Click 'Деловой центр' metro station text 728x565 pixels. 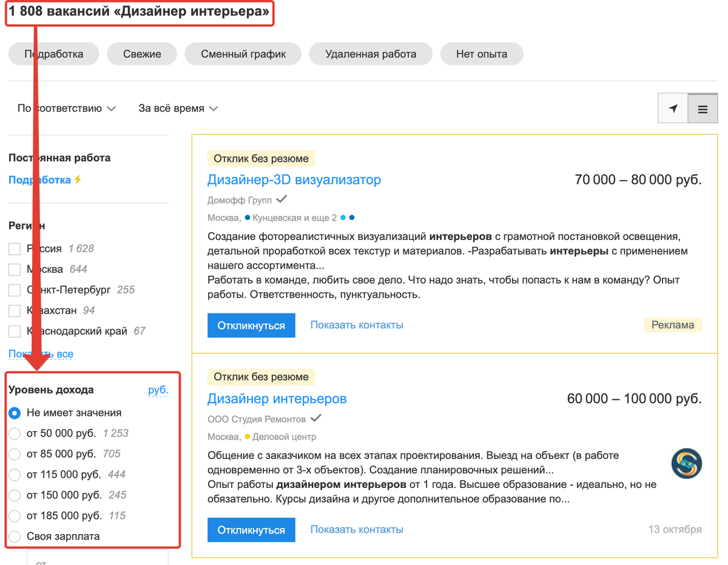284,436
